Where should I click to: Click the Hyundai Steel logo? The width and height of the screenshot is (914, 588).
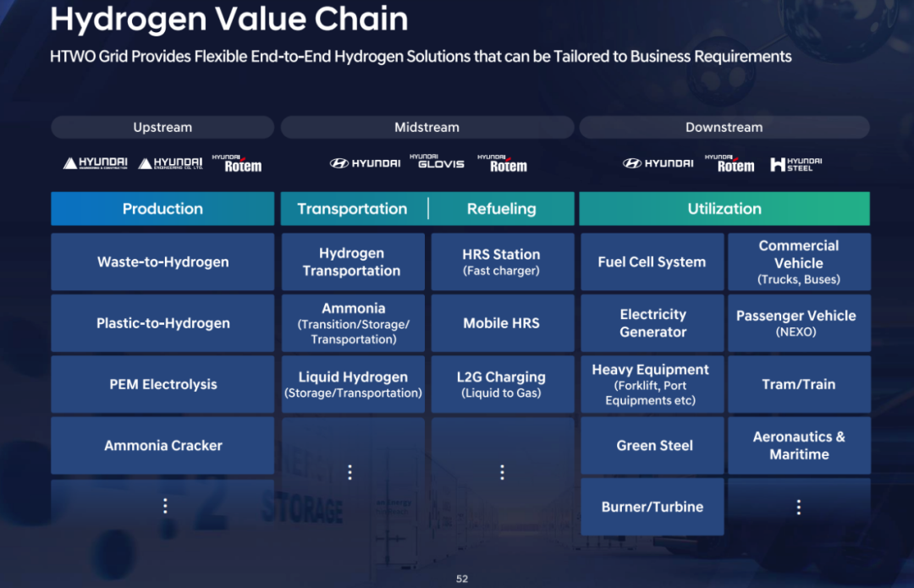pos(796,164)
